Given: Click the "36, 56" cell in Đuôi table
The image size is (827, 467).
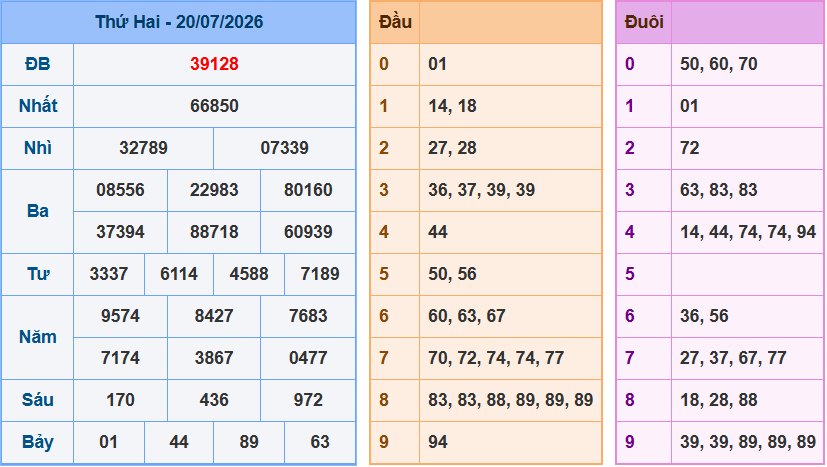Looking at the screenshot, I should [747, 316].
